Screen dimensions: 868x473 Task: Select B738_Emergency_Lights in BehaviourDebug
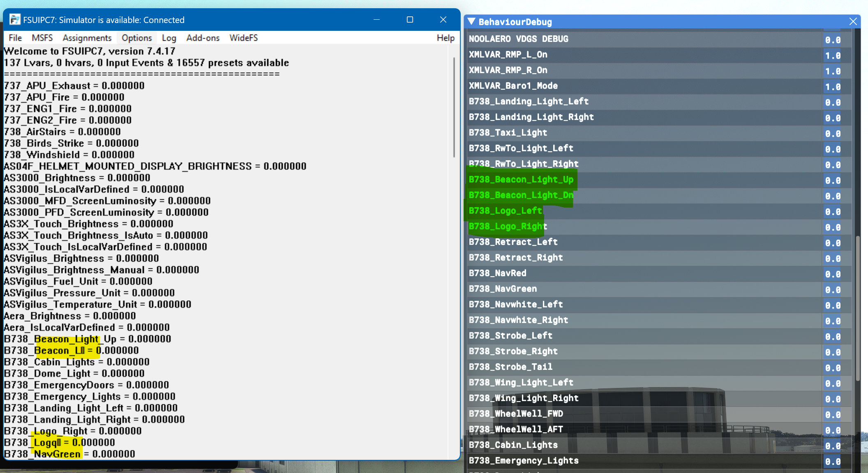coord(660,461)
